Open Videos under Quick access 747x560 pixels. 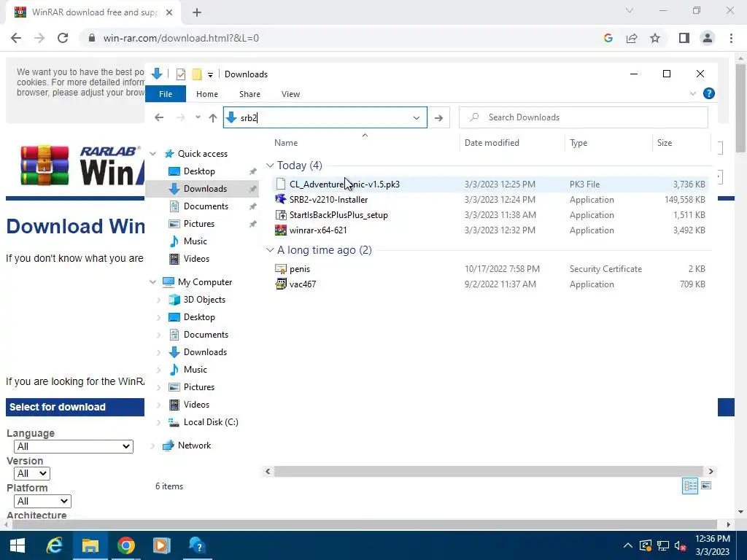pyautogui.click(x=196, y=259)
